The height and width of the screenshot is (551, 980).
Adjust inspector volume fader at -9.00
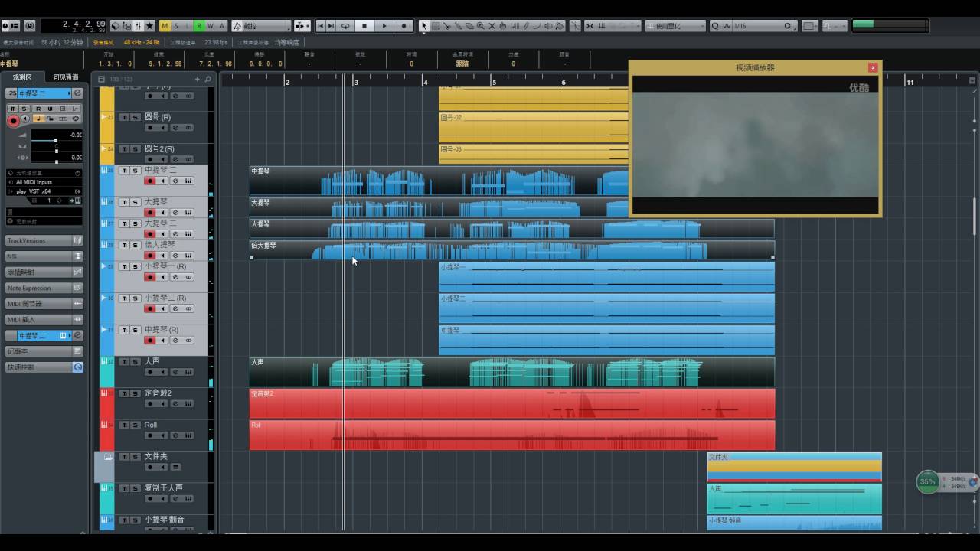(55, 141)
